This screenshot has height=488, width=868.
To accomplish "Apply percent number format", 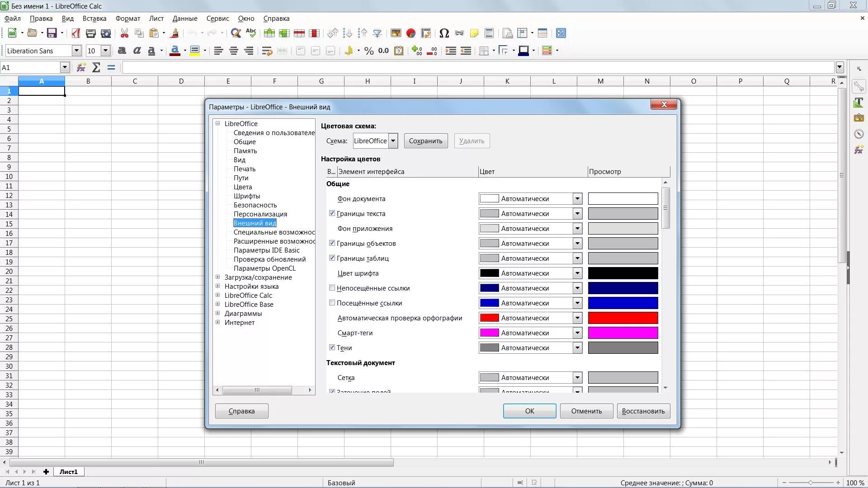I will (x=369, y=51).
